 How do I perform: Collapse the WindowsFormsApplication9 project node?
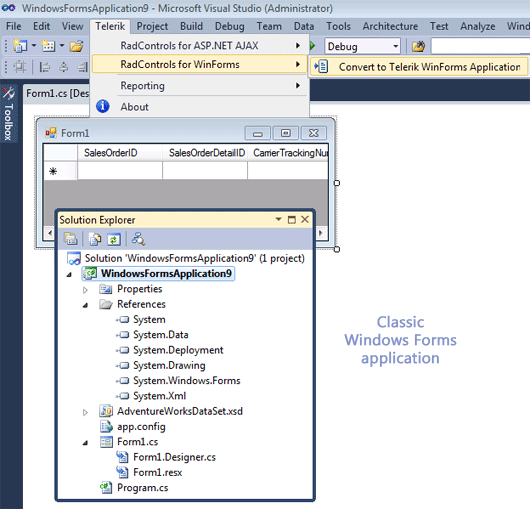click(69, 274)
